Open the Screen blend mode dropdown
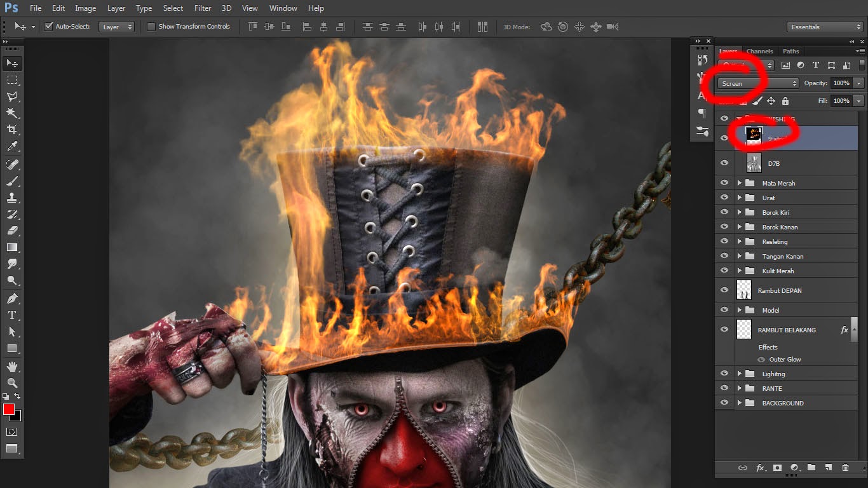This screenshot has height=488, width=868. click(x=758, y=83)
